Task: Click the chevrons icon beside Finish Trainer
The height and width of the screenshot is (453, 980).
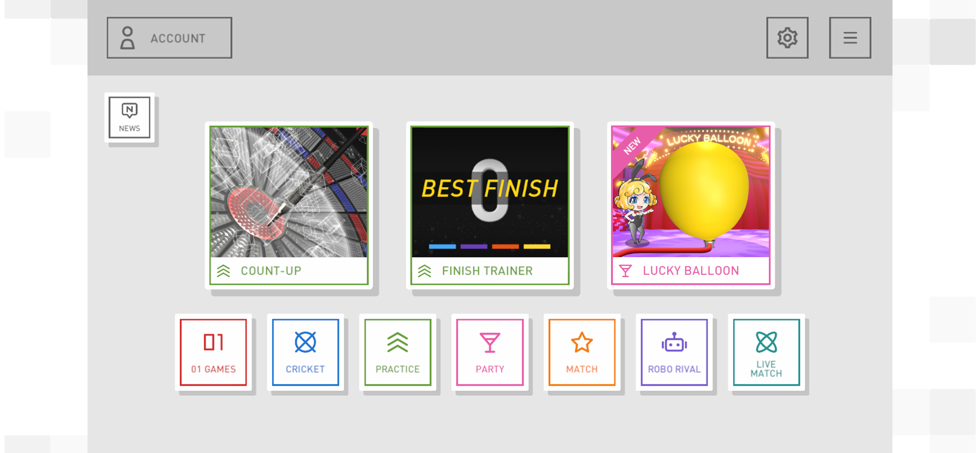Action: [425, 271]
